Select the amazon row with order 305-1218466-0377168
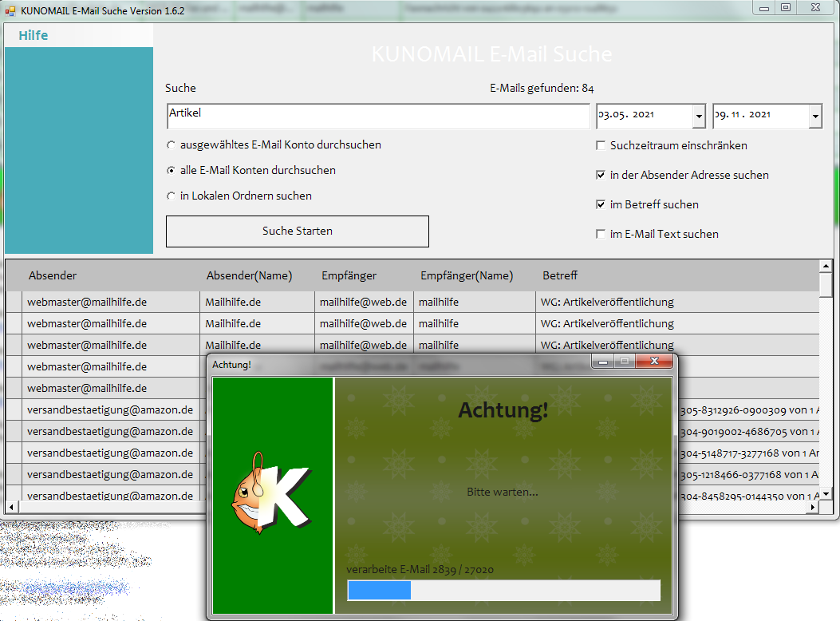 pos(110,474)
